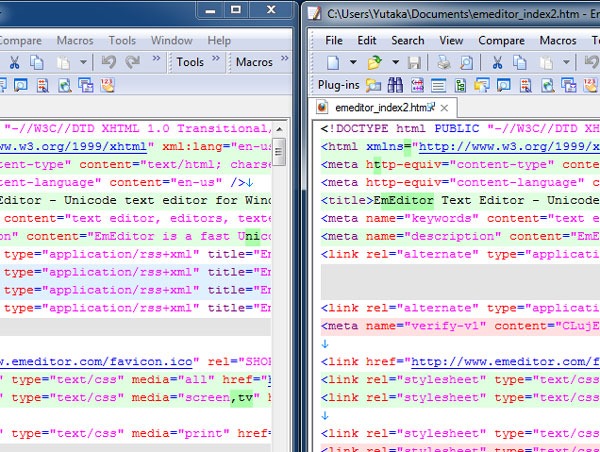The image size is (600, 452).
Task: Open the Compare menu in right window
Action: 501,41
